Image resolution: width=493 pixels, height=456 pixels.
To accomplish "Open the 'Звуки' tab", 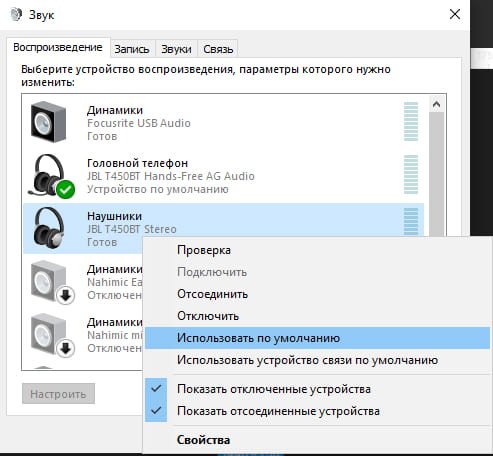I will pyautogui.click(x=176, y=49).
